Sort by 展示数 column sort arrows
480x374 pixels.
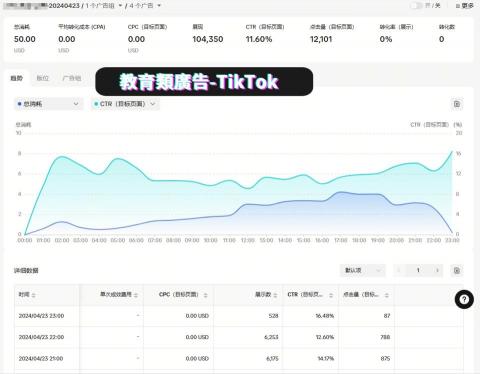pyautogui.click(x=276, y=295)
